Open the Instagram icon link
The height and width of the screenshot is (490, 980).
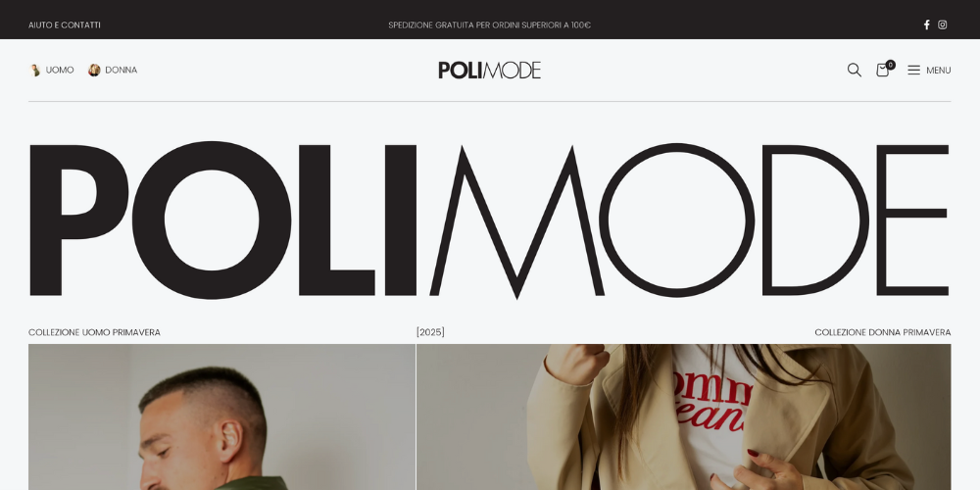[943, 25]
